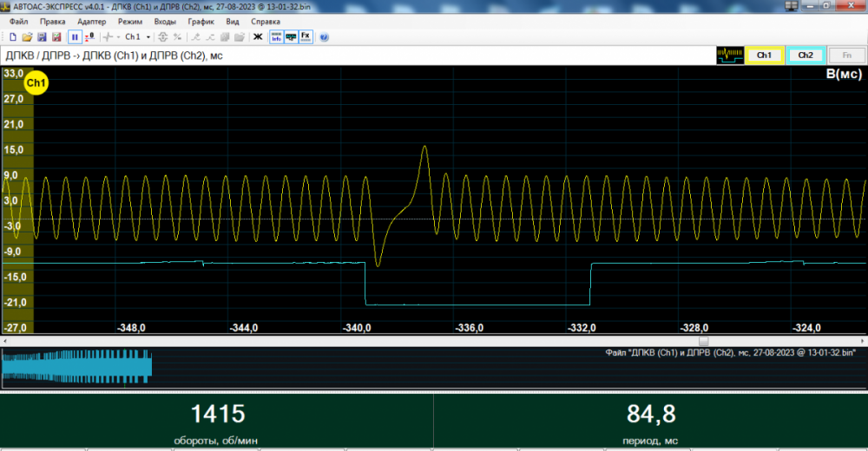The image size is (868, 451).
Task: Open the График menu
Action: click(201, 20)
